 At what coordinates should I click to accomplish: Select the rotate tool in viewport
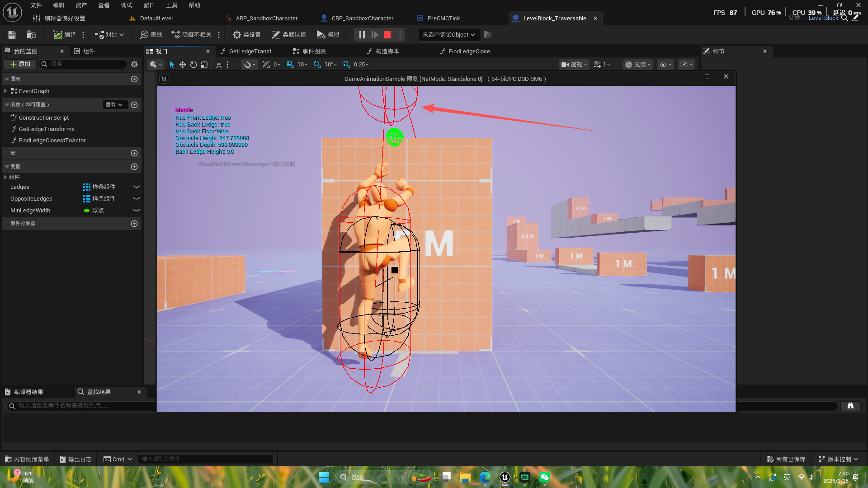pos(193,65)
